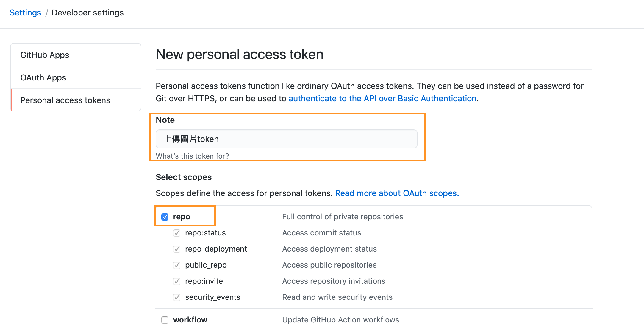
Task: Select Personal access tokens sidebar item
Action: pos(65,100)
